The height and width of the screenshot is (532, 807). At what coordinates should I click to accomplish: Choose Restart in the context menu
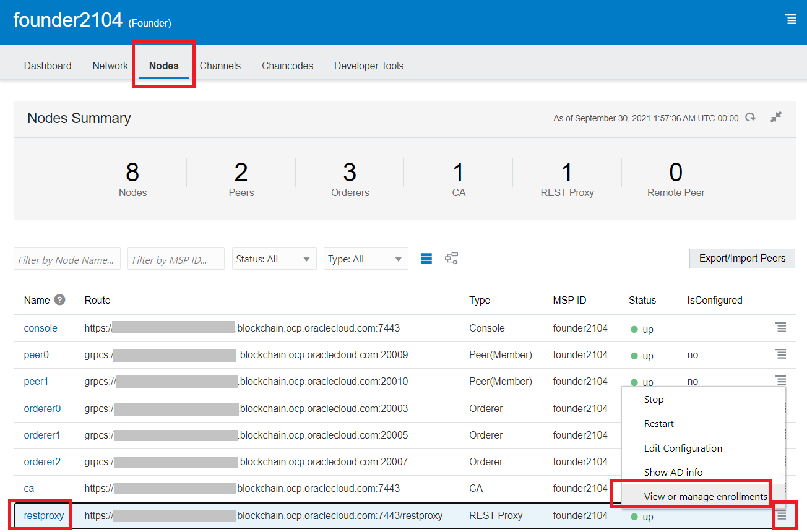[x=658, y=424]
